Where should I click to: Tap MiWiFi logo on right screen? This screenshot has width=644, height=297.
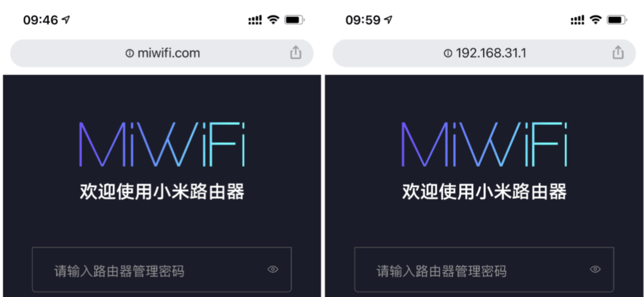pos(484,144)
